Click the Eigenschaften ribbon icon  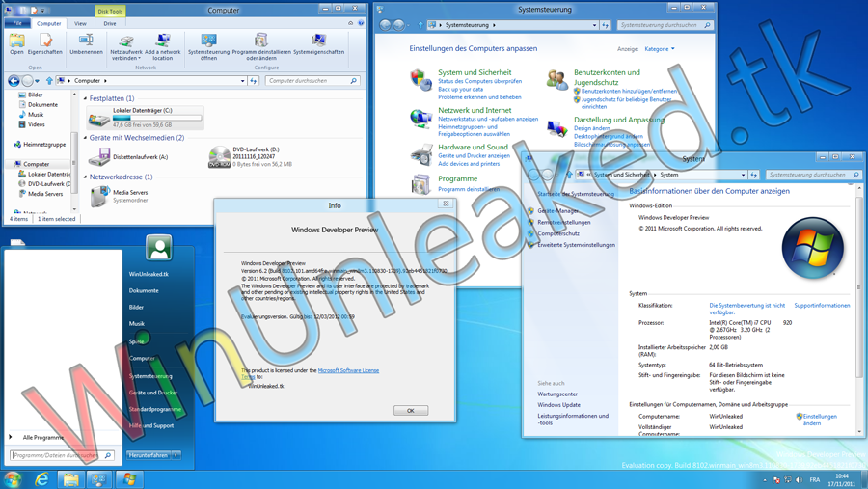click(44, 44)
